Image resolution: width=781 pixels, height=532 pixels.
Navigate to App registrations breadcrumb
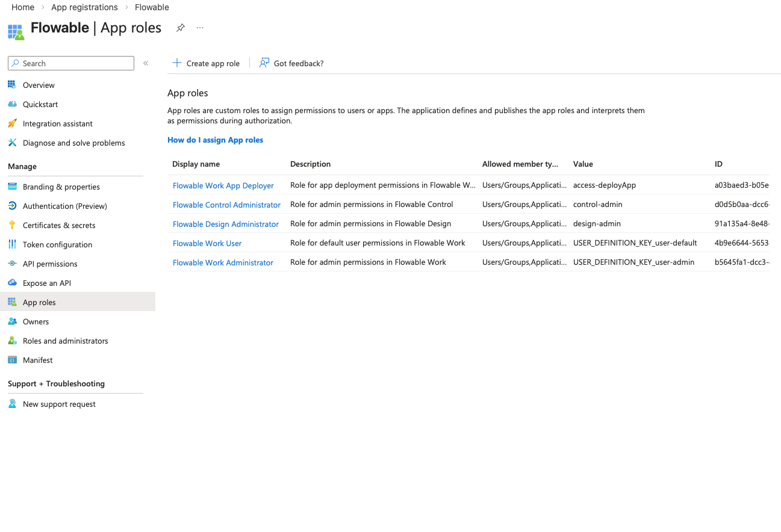(84, 7)
